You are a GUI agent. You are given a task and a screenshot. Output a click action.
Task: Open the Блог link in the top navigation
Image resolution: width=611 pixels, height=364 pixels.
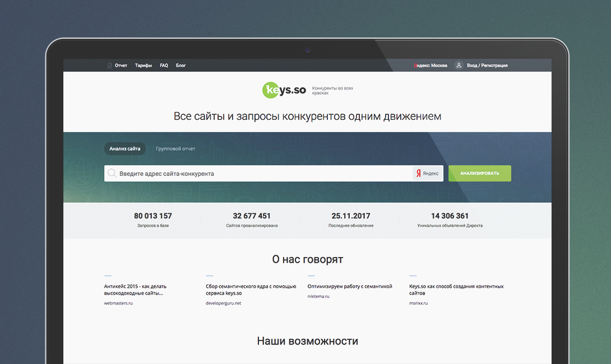[x=180, y=66]
